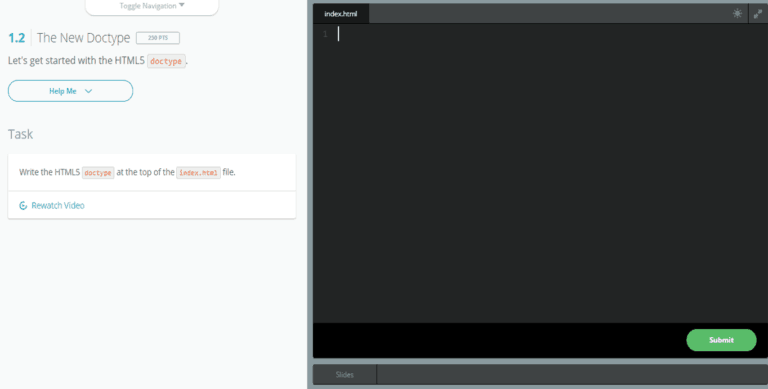Viewport: 768px width, 389px height.
Task: Toggle the editor light theme sun icon
Action: (737, 14)
